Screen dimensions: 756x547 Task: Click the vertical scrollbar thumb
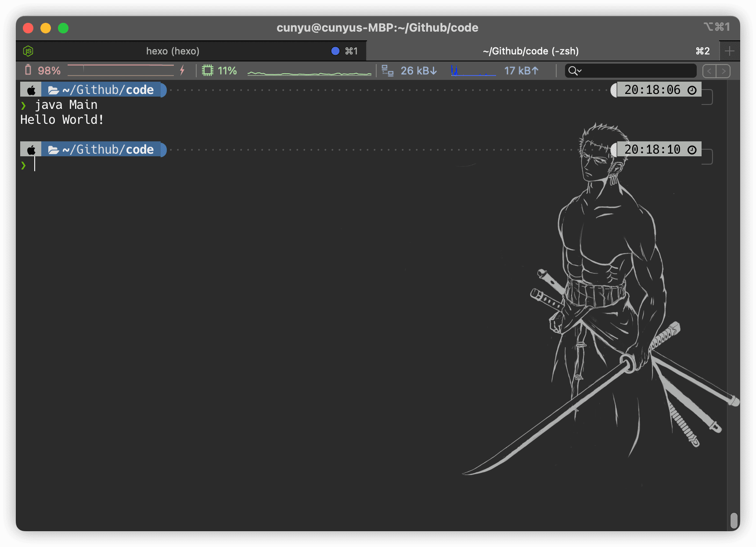click(734, 521)
